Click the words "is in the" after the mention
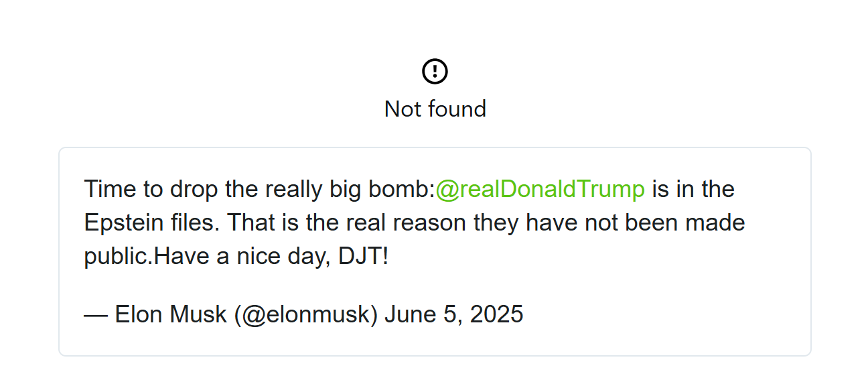This screenshot has height=378, width=868. click(x=693, y=189)
